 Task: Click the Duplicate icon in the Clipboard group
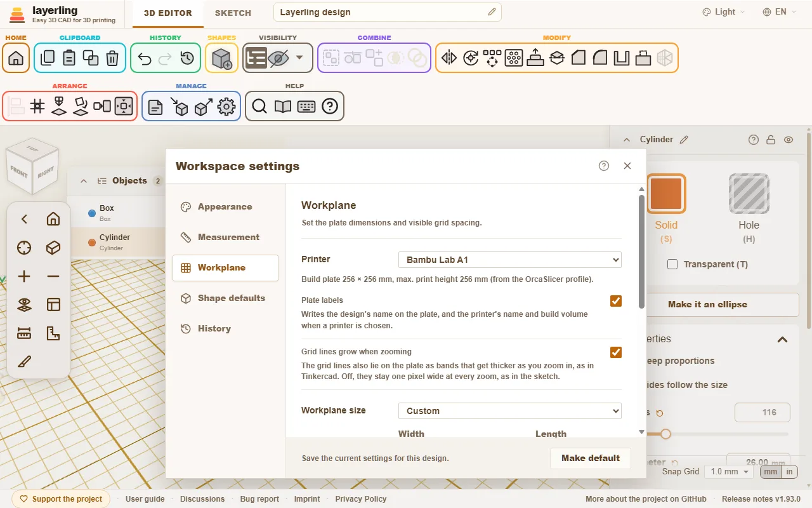(91, 58)
